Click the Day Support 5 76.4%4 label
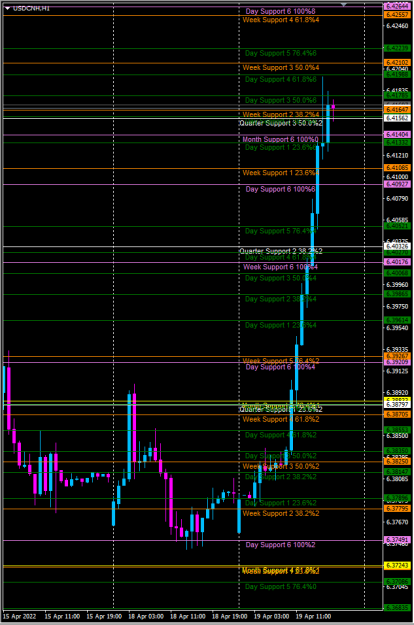 click(x=281, y=231)
